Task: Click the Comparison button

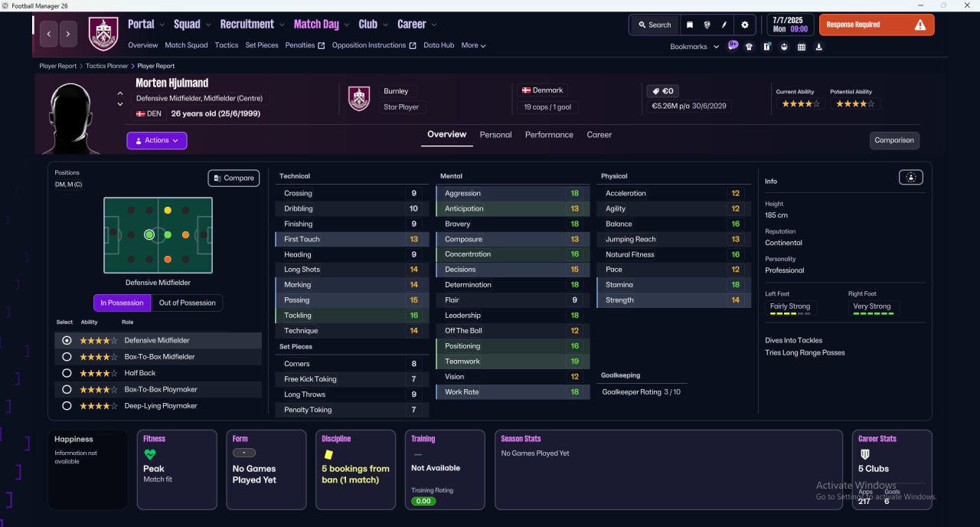Action: pos(895,140)
